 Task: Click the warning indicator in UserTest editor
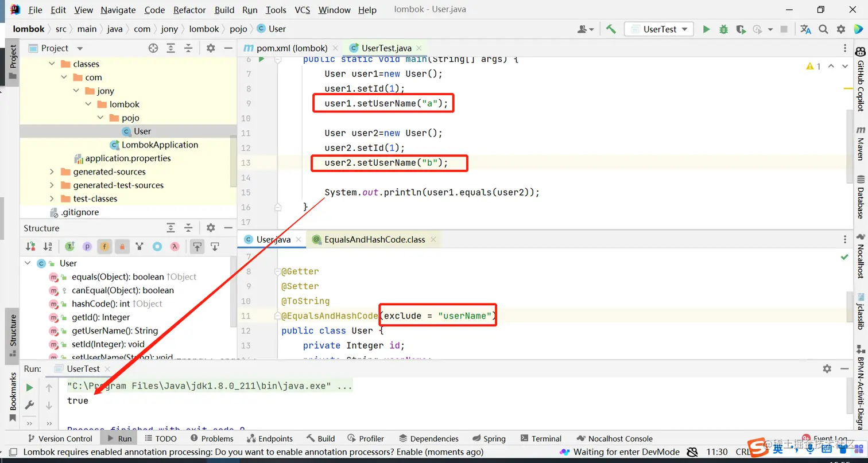[x=813, y=66]
